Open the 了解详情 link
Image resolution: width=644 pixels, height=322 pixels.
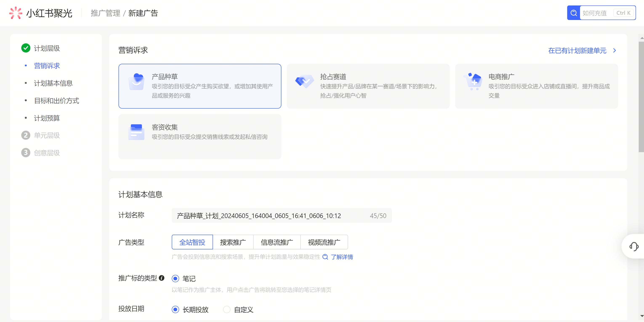(342, 257)
